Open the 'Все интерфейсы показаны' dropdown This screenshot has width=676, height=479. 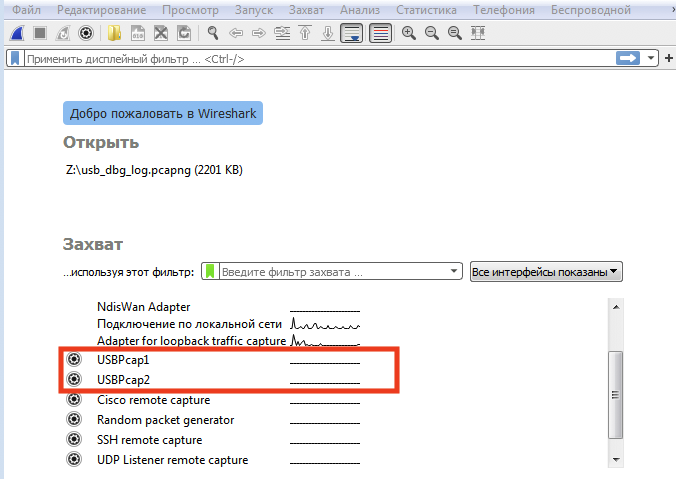546,272
